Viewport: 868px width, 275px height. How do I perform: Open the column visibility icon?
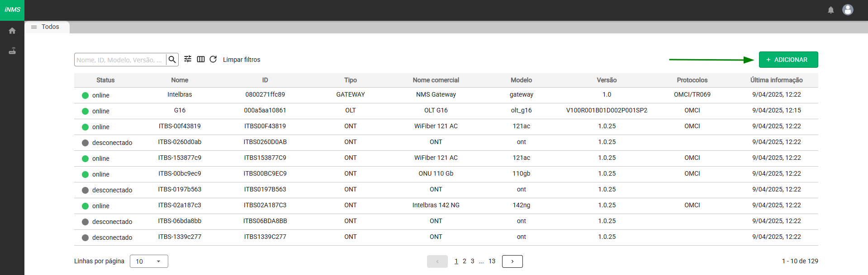(x=201, y=59)
